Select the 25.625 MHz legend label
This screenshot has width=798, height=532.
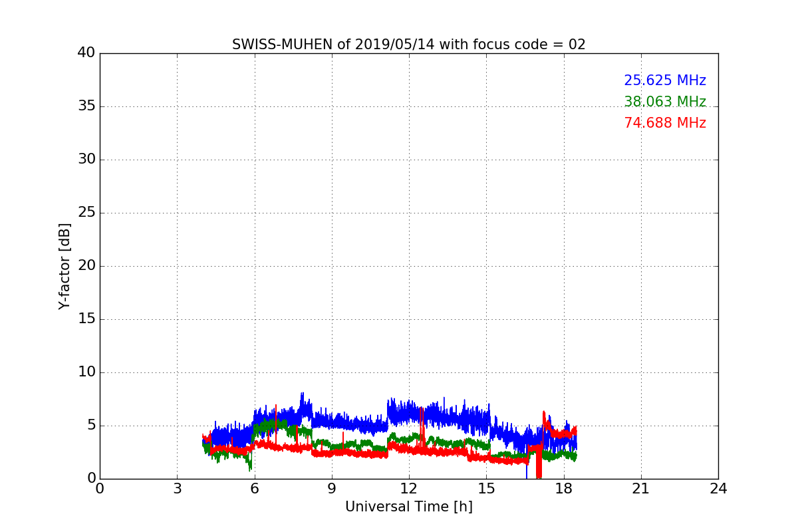coord(665,80)
